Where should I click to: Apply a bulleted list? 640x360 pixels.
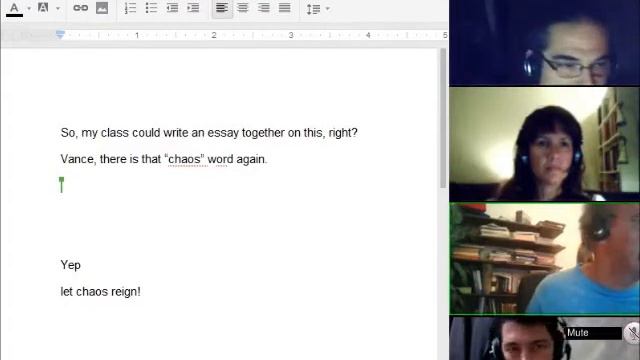coord(151,8)
